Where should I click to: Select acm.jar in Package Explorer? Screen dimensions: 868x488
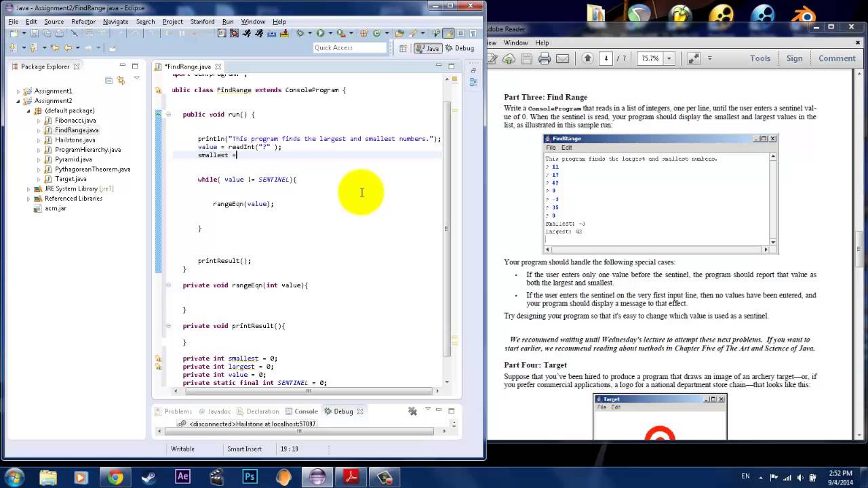[50, 208]
